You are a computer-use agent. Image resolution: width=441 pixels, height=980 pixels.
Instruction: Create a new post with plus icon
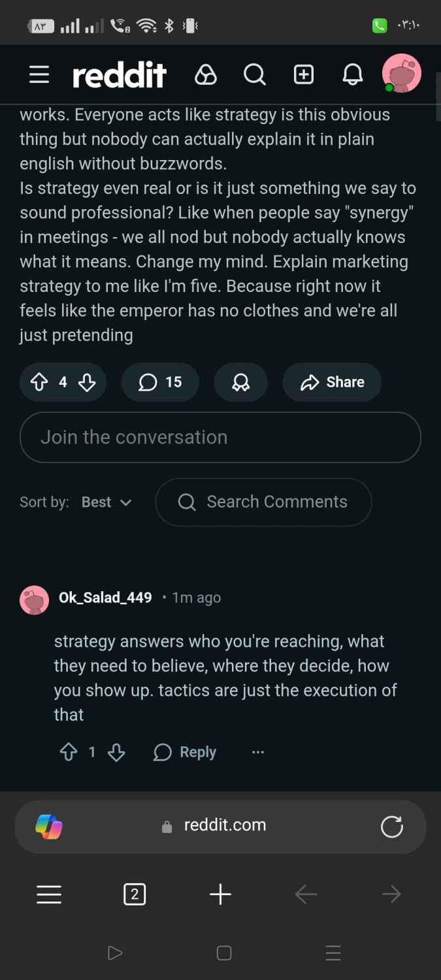coord(304,75)
